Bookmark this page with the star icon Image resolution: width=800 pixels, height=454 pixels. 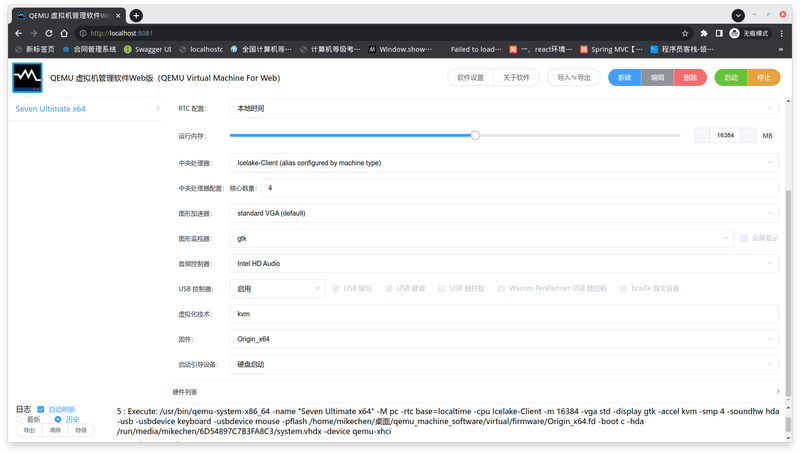tap(685, 33)
